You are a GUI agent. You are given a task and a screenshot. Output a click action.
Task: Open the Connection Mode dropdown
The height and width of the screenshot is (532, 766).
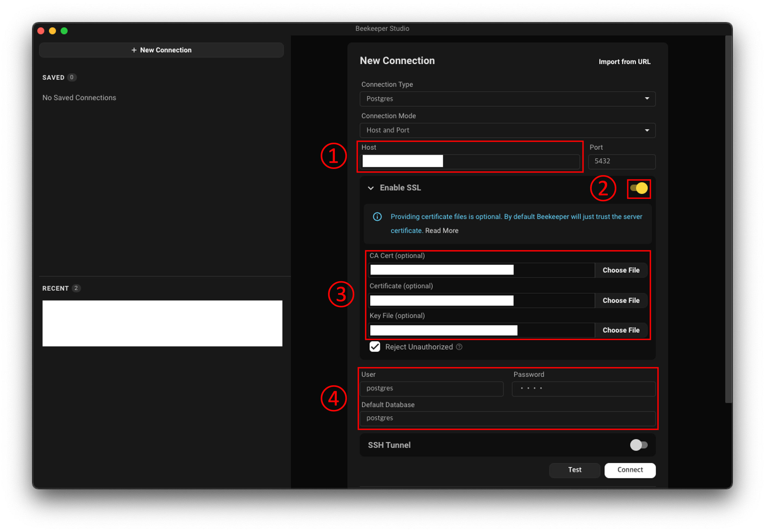(507, 130)
